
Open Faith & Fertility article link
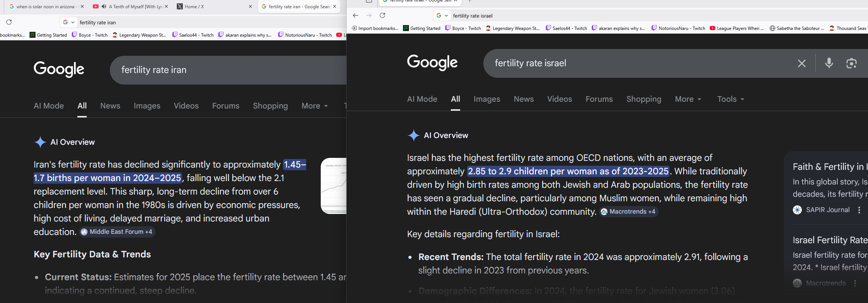click(830, 167)
